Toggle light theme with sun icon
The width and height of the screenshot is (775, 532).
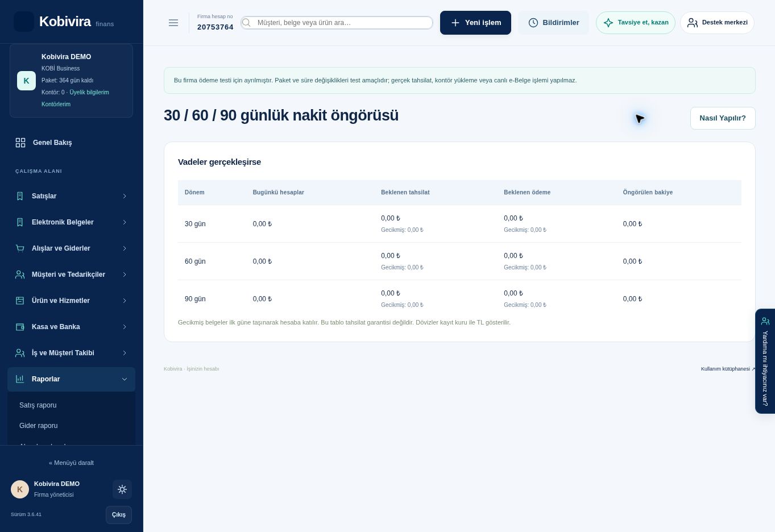click(x=122, y=489)
